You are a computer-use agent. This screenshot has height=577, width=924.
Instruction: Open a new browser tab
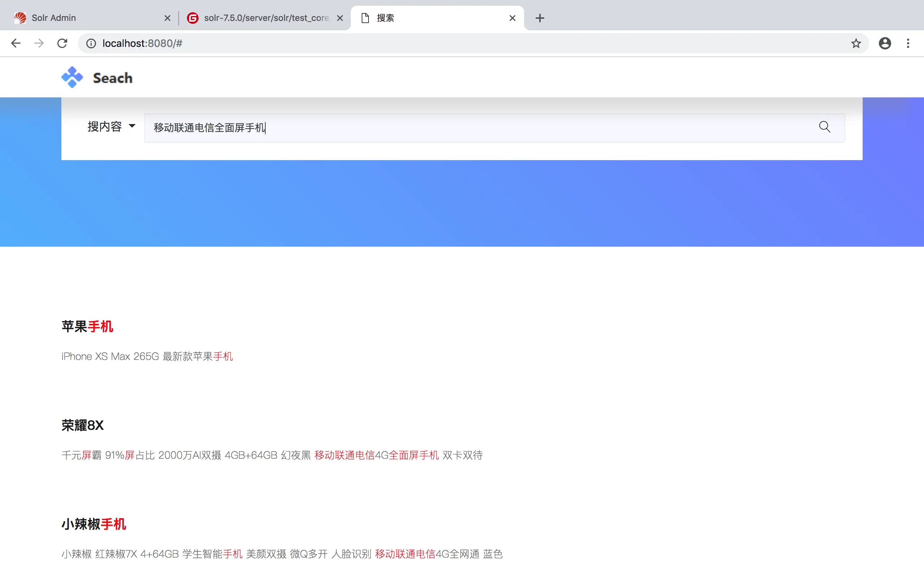pos(540,18)
